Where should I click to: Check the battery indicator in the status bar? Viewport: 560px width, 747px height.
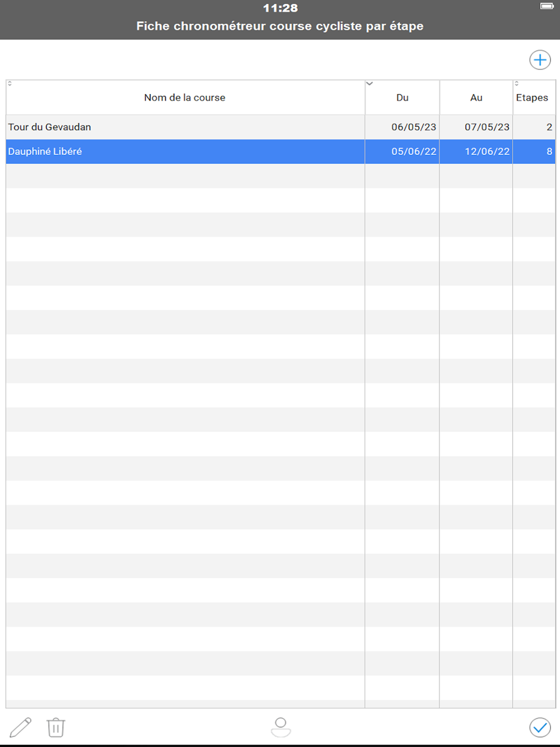547,6
